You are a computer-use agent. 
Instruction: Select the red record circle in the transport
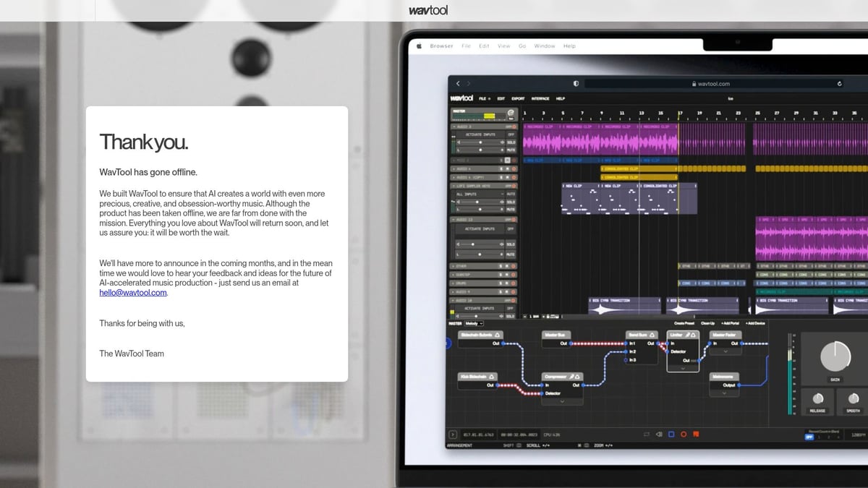[x=684, y=435]
